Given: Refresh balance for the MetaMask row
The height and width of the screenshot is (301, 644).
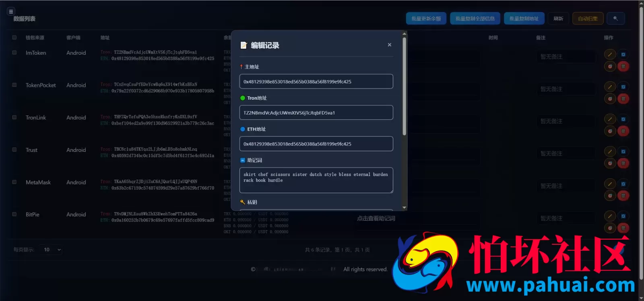Looking at the screenshot, I should coord(623,184).
